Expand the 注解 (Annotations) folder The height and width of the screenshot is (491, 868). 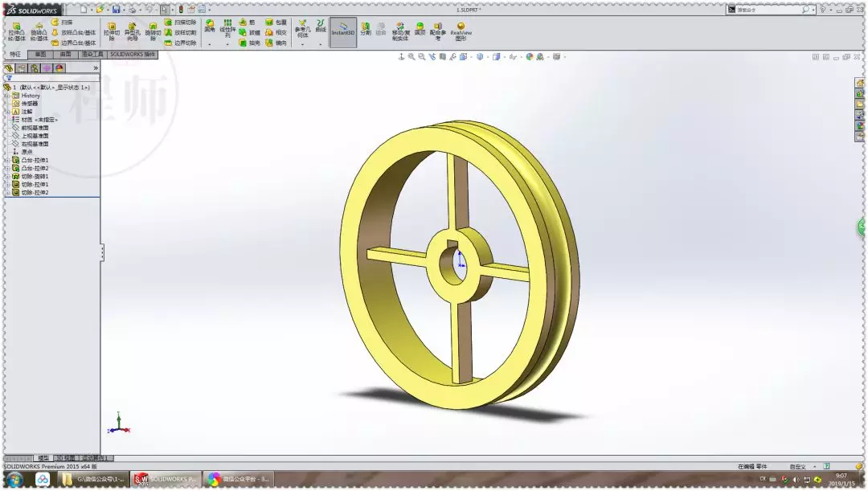coord(7,112)
